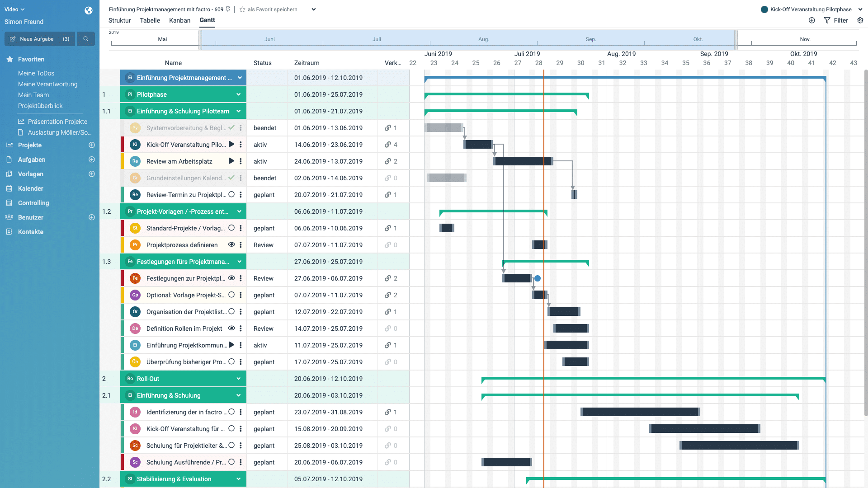Open Kick-Off Veranstaltung Pilotphase dropdown top right
Image resolution: width=868 pixels, height=488 pixels.
pyautogui.click(x=860, y=9)
